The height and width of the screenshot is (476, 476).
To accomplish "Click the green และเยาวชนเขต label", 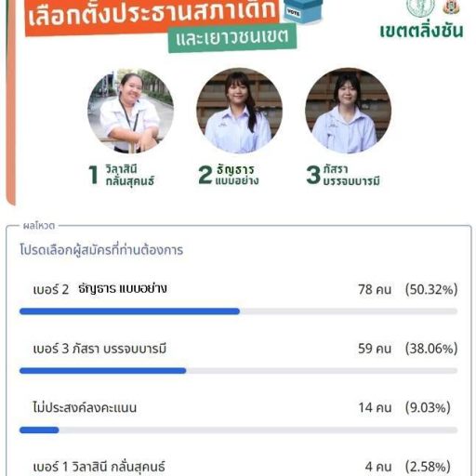I will (x=232, y=38).
